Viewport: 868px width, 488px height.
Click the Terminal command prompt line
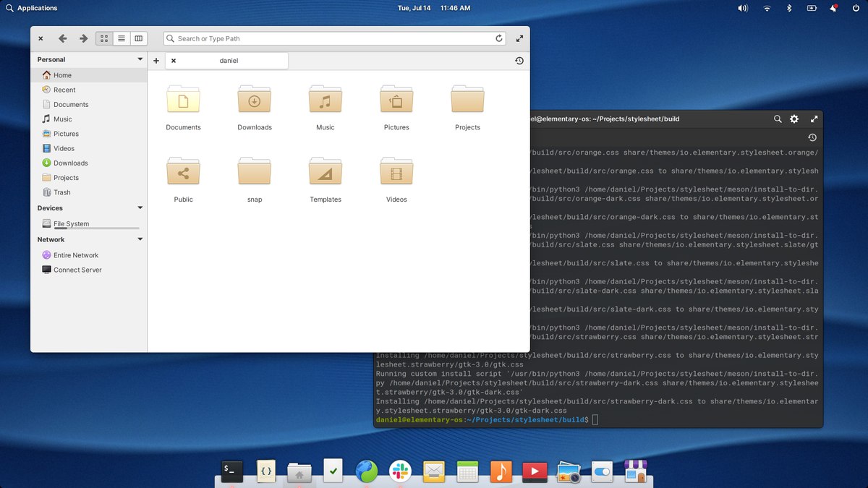coord(487,419)
